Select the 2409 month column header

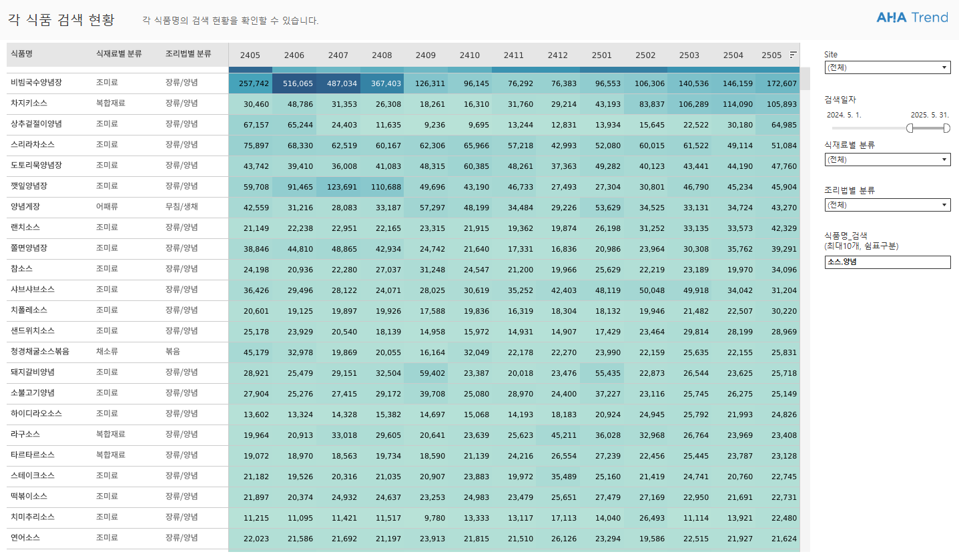click(x=426, y=55)
